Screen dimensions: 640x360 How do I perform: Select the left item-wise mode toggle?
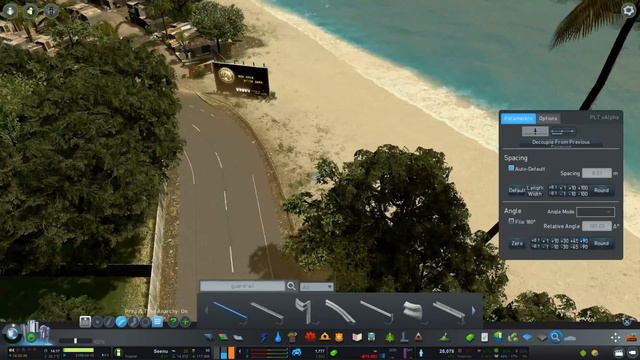tap(535, 131)
